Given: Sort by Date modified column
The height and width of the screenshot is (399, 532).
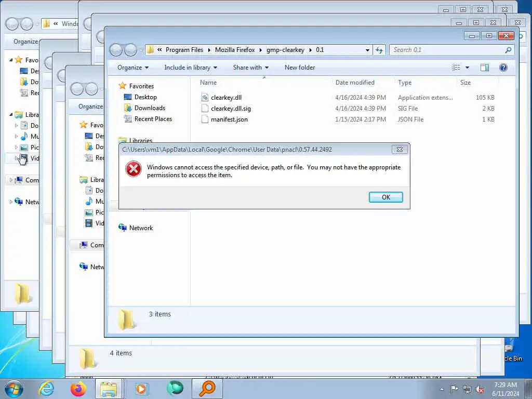Looking at the screenshot, I should (355, 83).
